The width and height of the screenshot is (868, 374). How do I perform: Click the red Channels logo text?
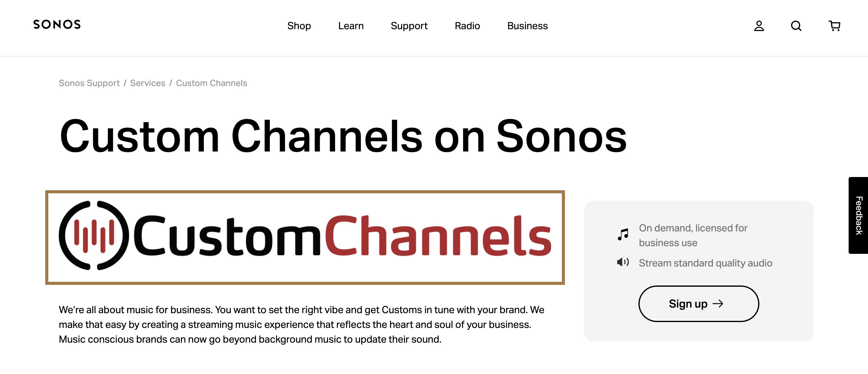click(438, 236)
